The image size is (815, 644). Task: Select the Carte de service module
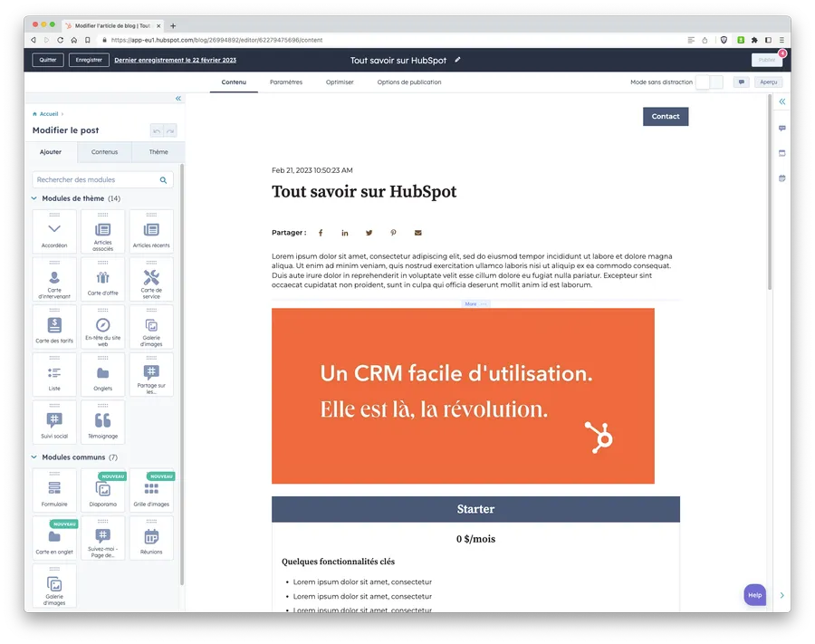pyautogui.click(x=151, y=280)
